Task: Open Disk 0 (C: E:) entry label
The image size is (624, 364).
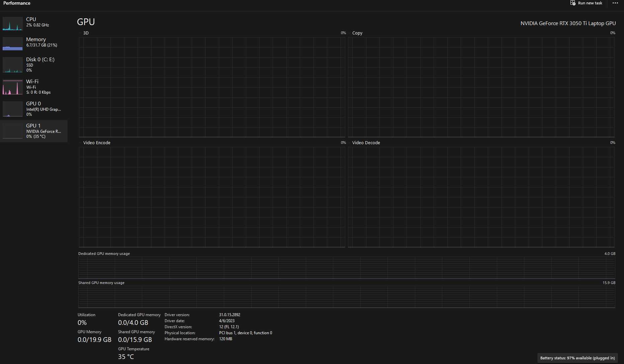Action: 40,60
